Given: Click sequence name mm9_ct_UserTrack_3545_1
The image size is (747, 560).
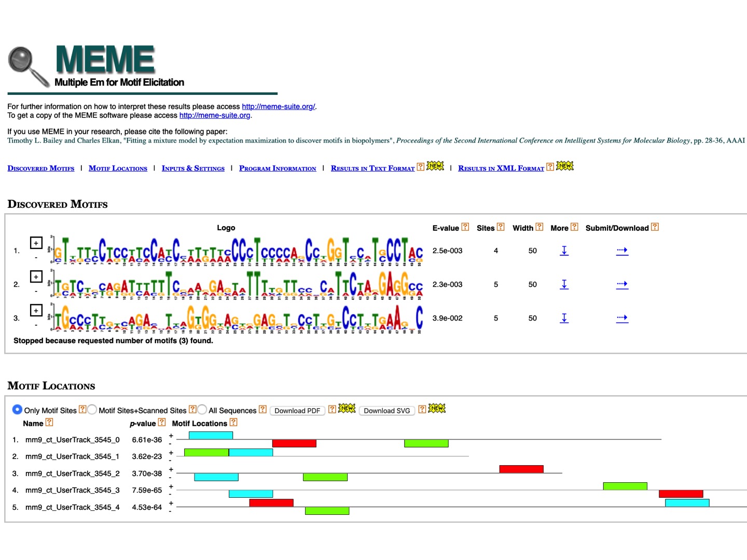Looking at the screenshot, I should point(73,456).
